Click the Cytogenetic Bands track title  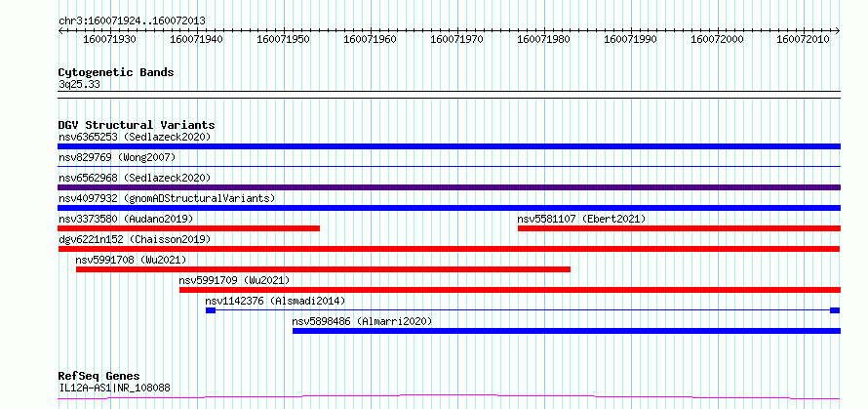pos(116,72)
